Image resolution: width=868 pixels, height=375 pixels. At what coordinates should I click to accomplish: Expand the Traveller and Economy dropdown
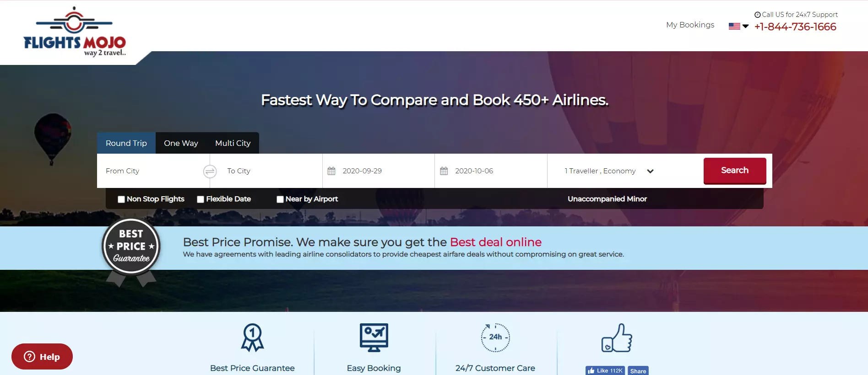coord(609,171)
